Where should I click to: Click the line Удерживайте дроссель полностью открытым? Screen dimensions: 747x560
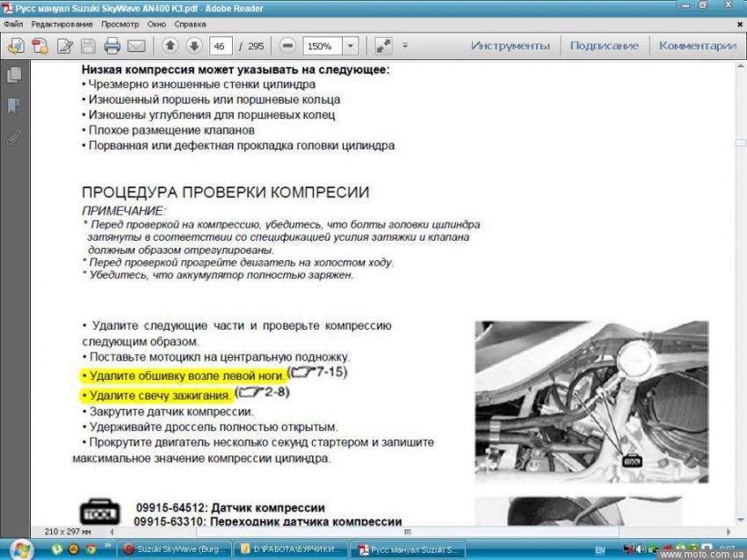[210, 427]
